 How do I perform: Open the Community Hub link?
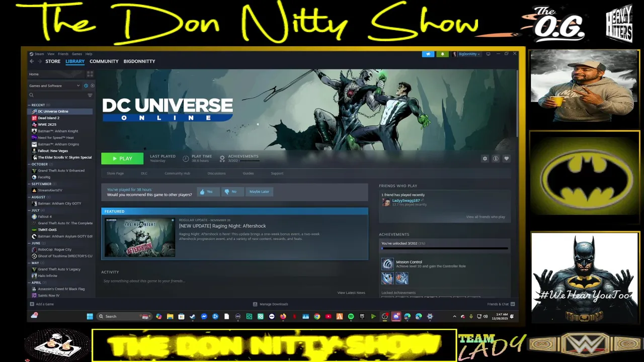point(177,173)
